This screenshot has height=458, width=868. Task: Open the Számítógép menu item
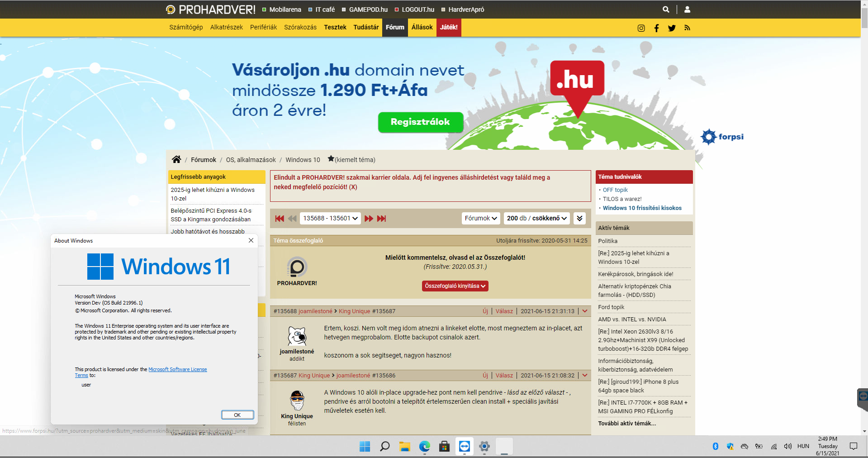(x=186, y=27)
